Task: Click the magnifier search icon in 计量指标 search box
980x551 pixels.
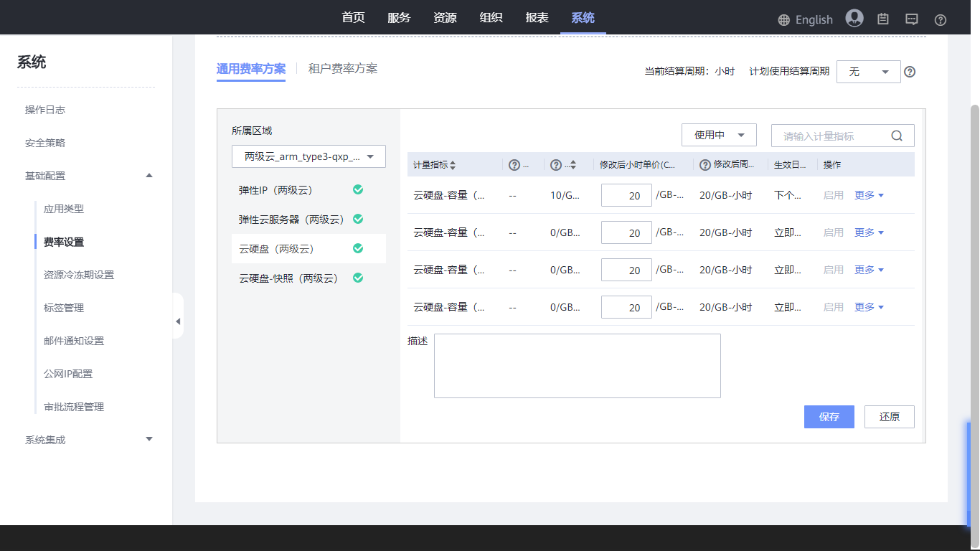Action: 897,136
